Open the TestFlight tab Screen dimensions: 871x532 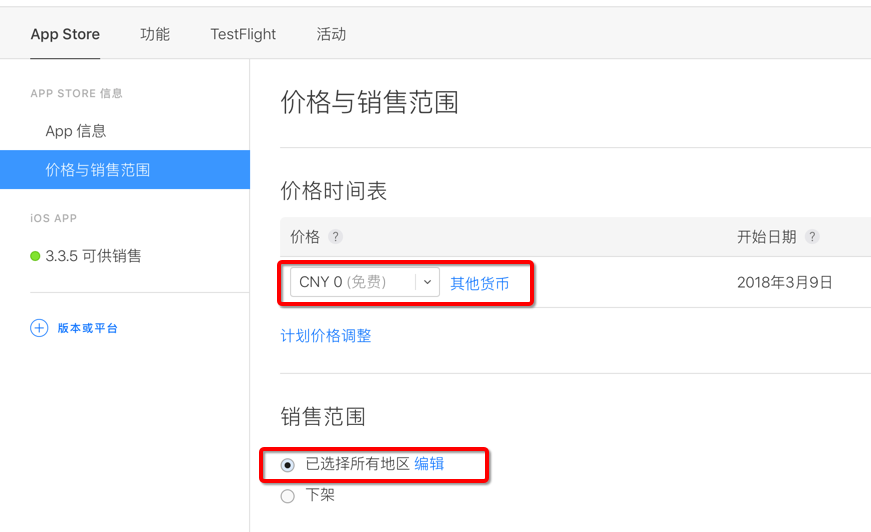pyautogui.click(x=243, y=34)
